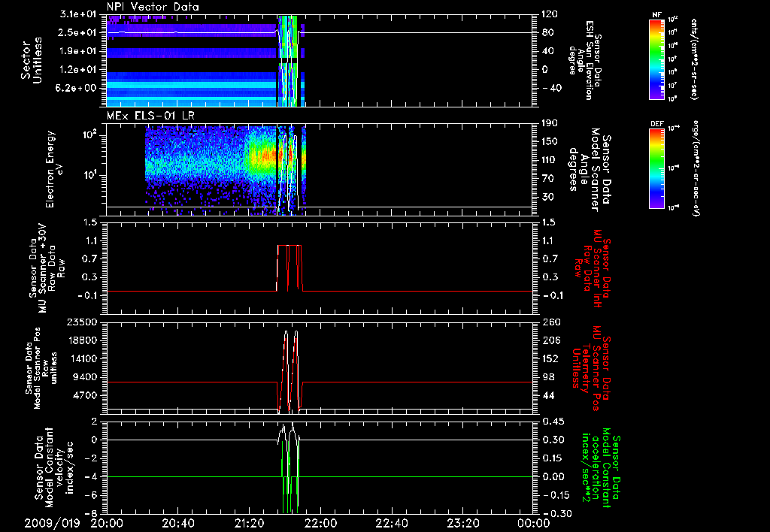Click the 70 scanner angle tick label
Screen dimensions: 770x532
548,179
